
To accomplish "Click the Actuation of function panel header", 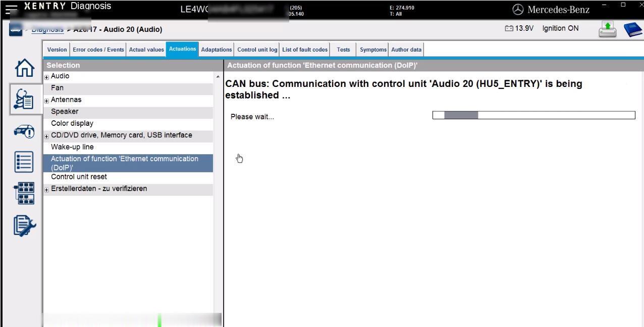I will click(x=434, y=65).
